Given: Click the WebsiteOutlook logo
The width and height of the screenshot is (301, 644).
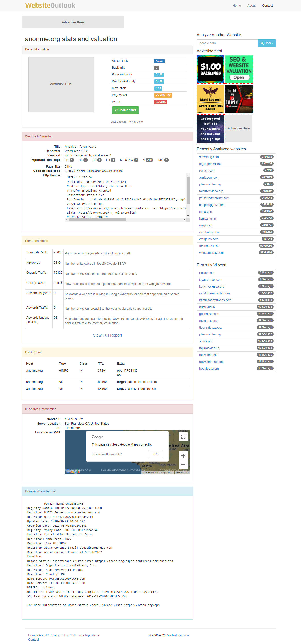Looking at the screenshot, I should click(50, 5).
